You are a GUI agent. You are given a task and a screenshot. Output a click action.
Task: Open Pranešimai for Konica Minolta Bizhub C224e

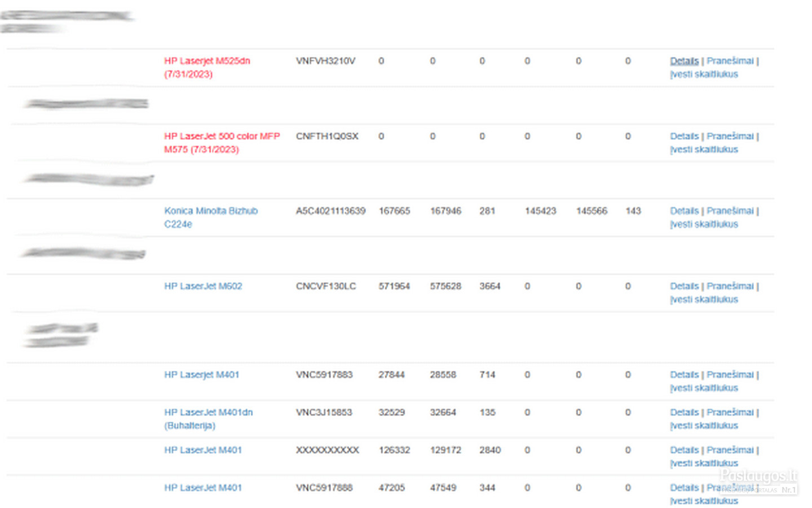click(x=730, y=211)
